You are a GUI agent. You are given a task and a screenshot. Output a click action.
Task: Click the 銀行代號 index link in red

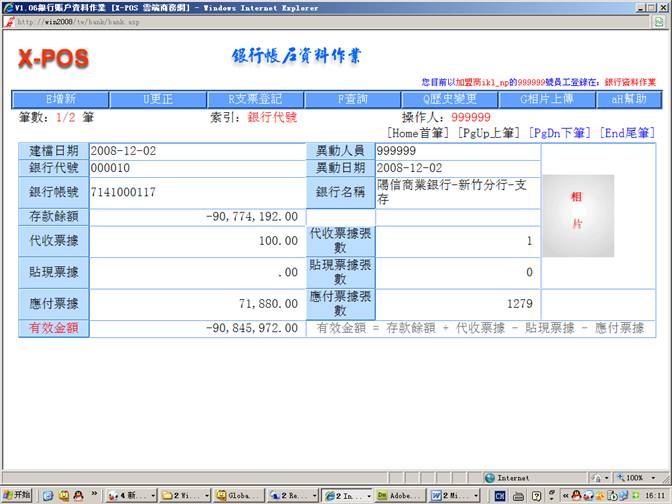tap(273, 117)
